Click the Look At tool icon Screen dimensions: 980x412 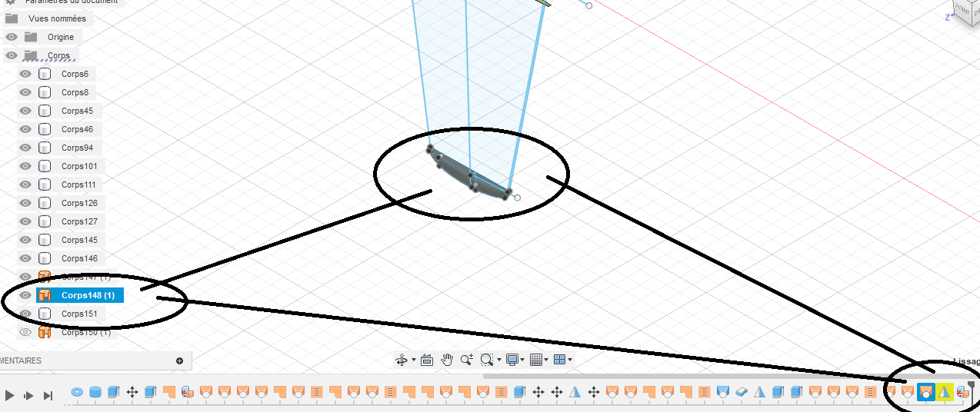coord(427,360)
